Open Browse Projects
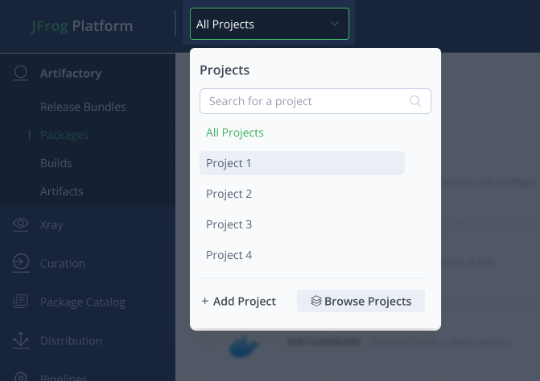The image size is (540, 381). coord(361,301)
